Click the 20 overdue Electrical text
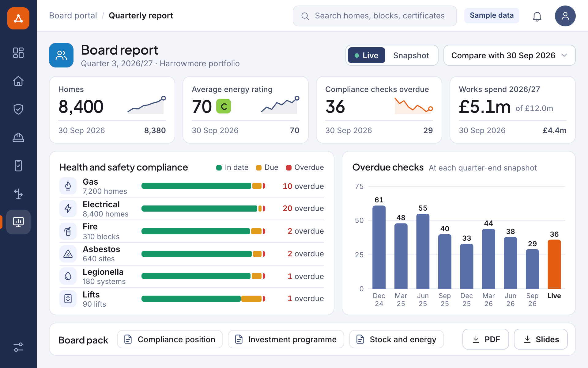This screenshot has width=588, height=368. pyautogui.click(x=303, y=208)
